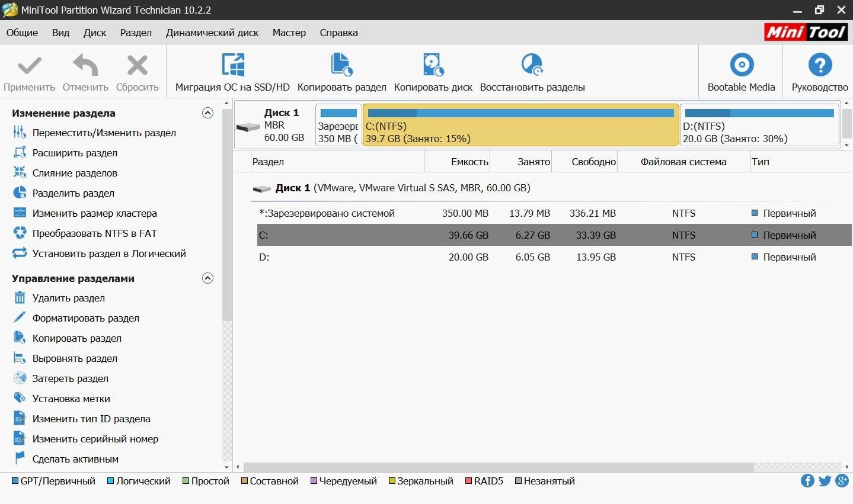Collapse the Изменение раздела section
The width and height of the screenshot is (853, 504).
click(207, 113)
